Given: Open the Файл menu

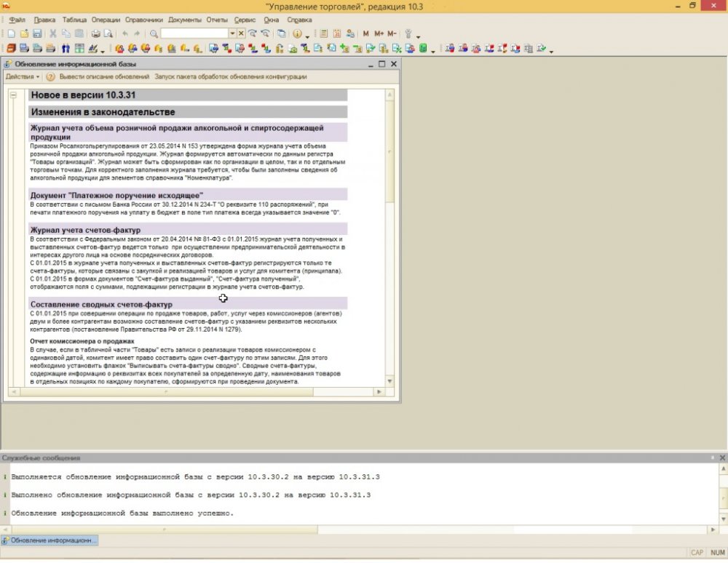Looking at the screenshot, I should 17,20.
